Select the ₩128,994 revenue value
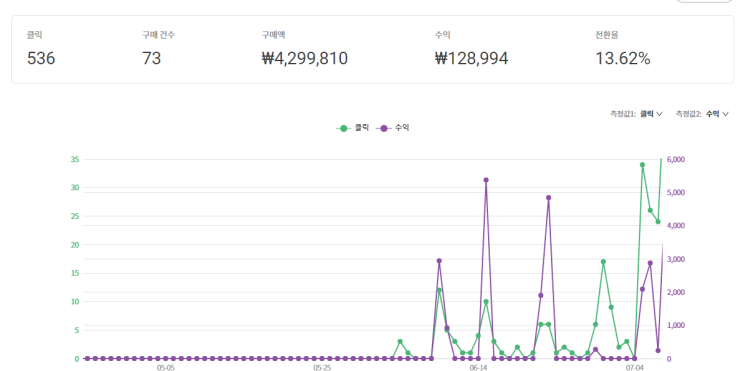 click(471, 58)
